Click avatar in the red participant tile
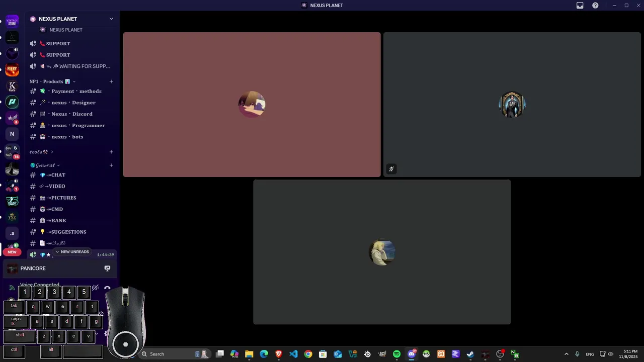 [252, 105]
